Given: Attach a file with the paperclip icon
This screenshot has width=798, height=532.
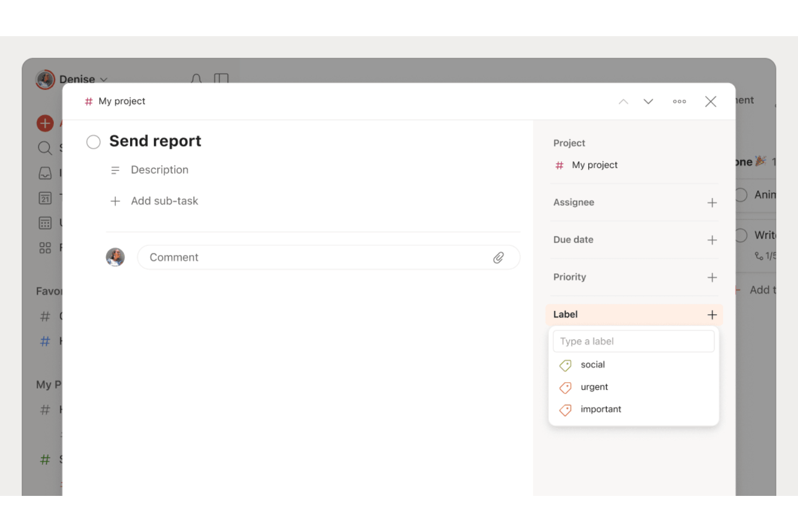Looking at the screenshot, I should coord(499,257).
